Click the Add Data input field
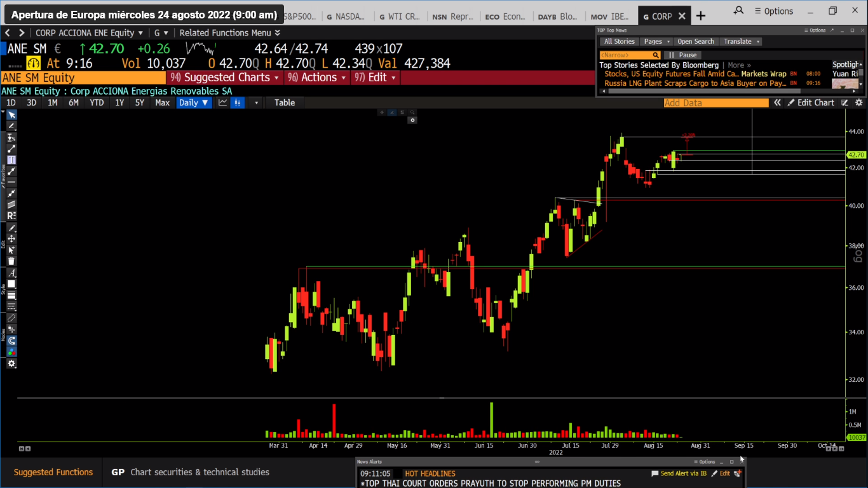 coord(716,102)
